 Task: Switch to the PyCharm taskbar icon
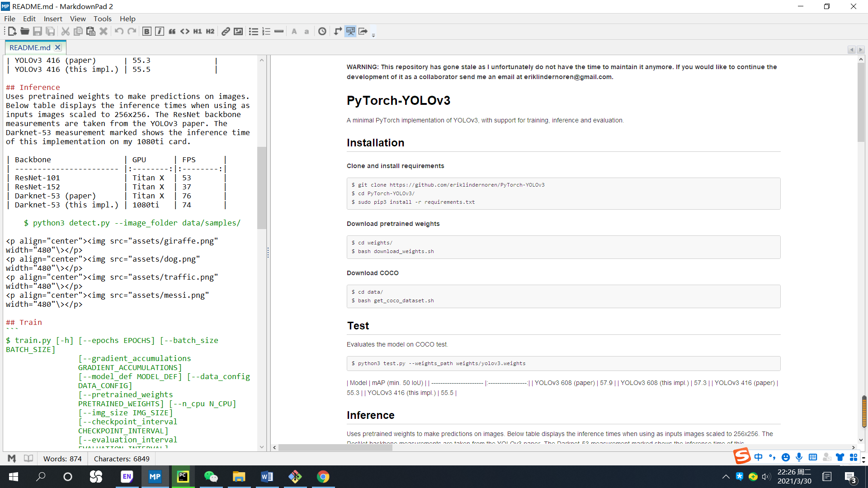tap(183, 477)
